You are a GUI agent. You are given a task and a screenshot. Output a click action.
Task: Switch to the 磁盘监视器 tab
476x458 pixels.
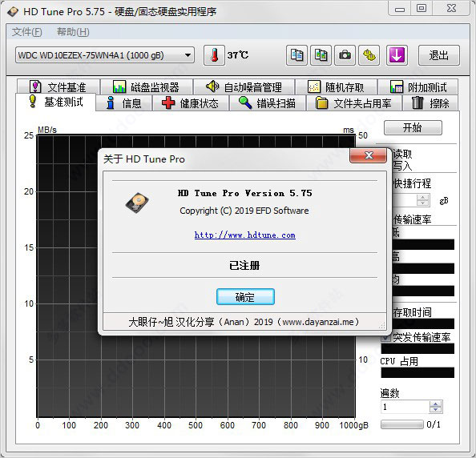(x=147, y=87)
